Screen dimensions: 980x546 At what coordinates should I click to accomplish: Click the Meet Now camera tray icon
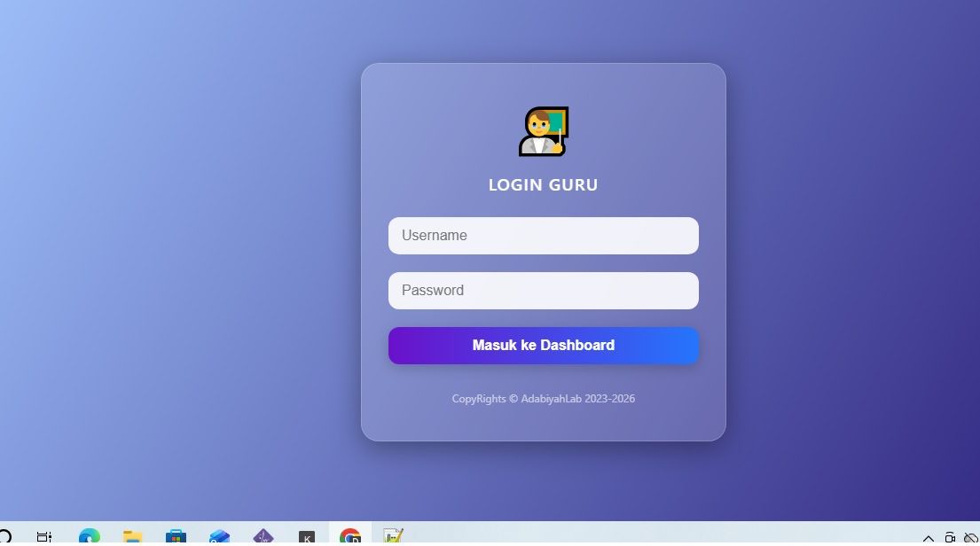tap(950, 537)
